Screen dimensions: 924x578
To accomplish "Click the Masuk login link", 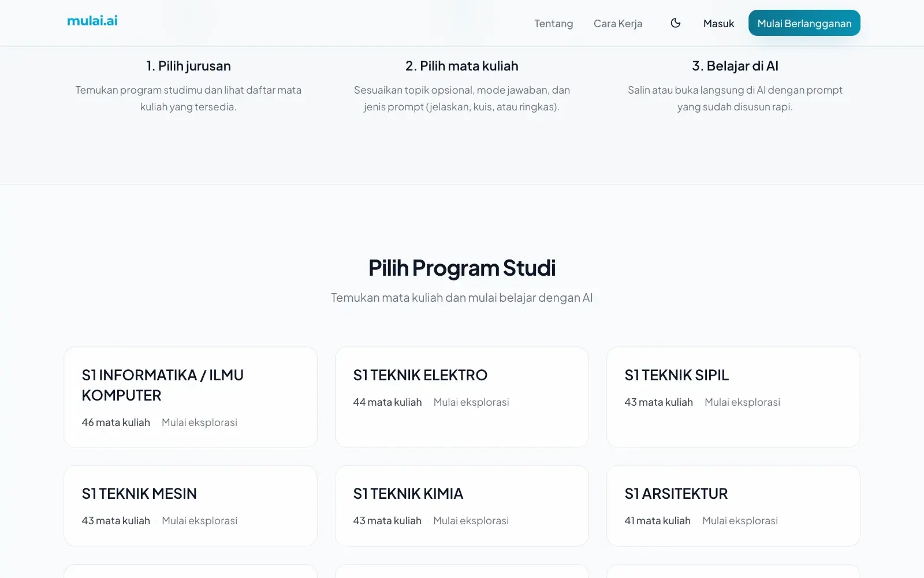I will point(718,24).
